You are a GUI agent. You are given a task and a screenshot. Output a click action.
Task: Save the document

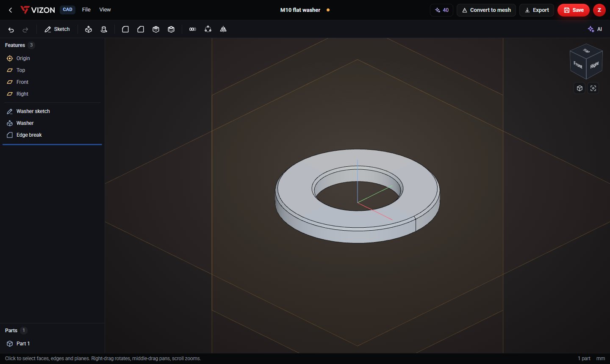574,10
